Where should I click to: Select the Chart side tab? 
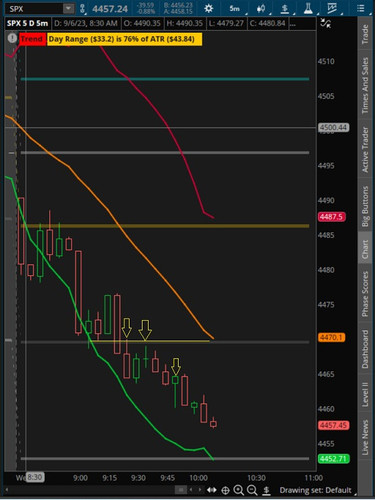click(x=365, y=248)
